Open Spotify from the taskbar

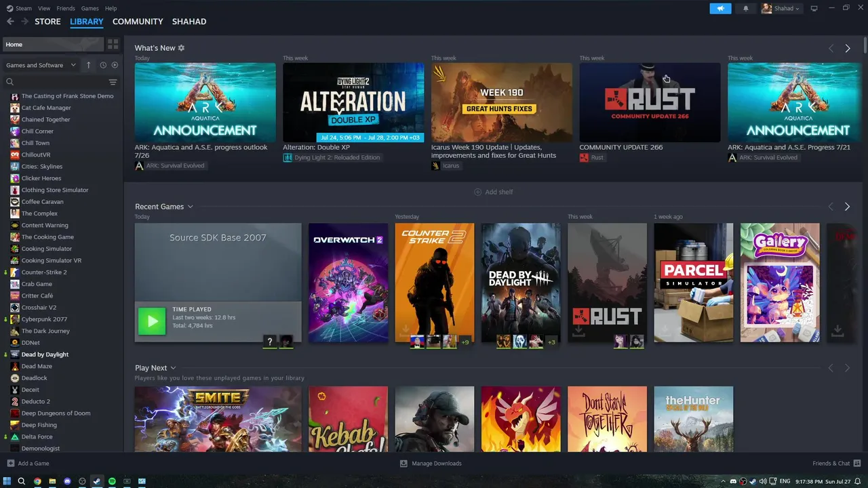click(112, 481)
